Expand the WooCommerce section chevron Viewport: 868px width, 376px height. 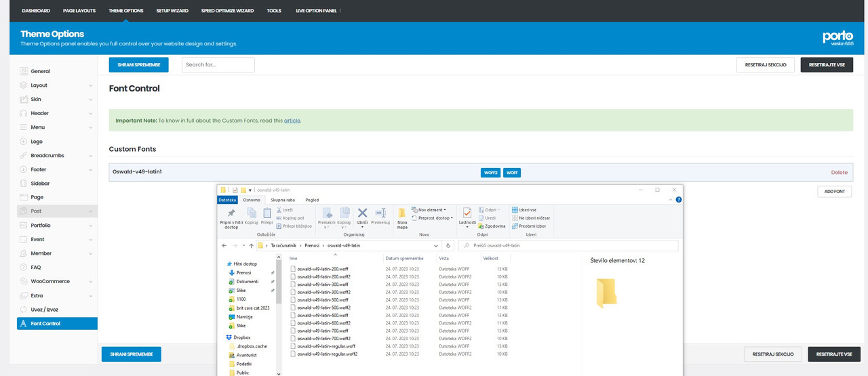91,281
